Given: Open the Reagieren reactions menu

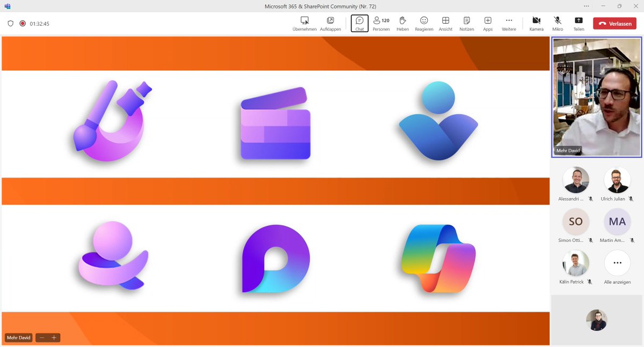Looking at the screenshot, I should click(424, 24).
